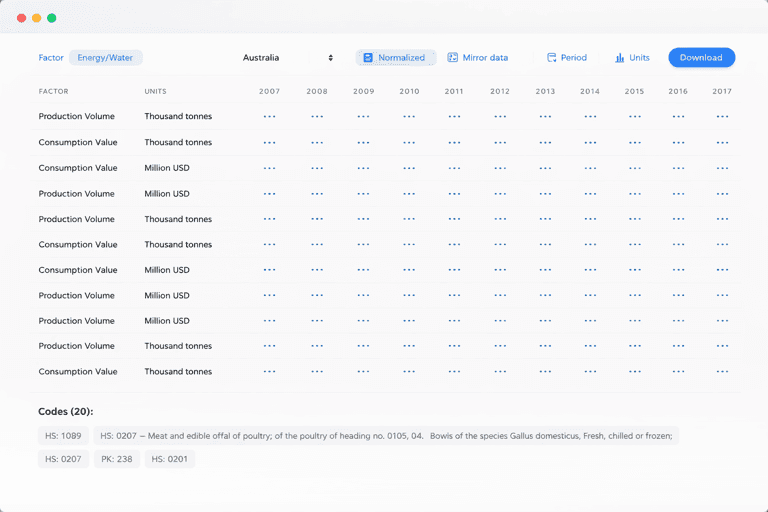Click the Units bar chart icon
Screen dimensions: 768x512
point(620,58)
